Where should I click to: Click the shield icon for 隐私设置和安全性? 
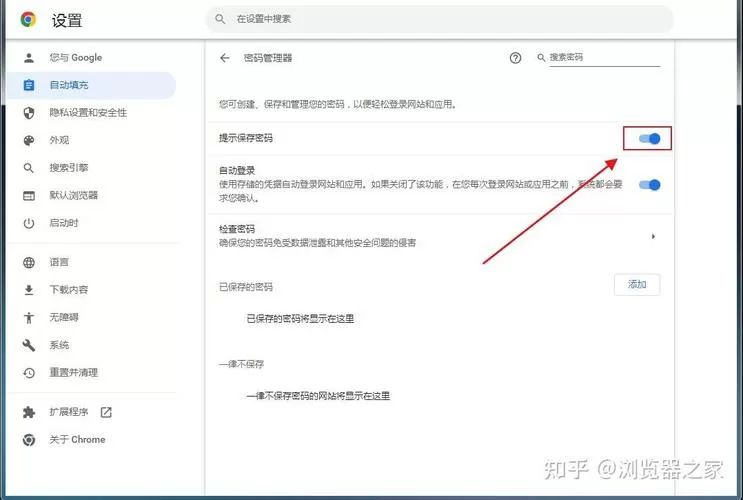29,113
